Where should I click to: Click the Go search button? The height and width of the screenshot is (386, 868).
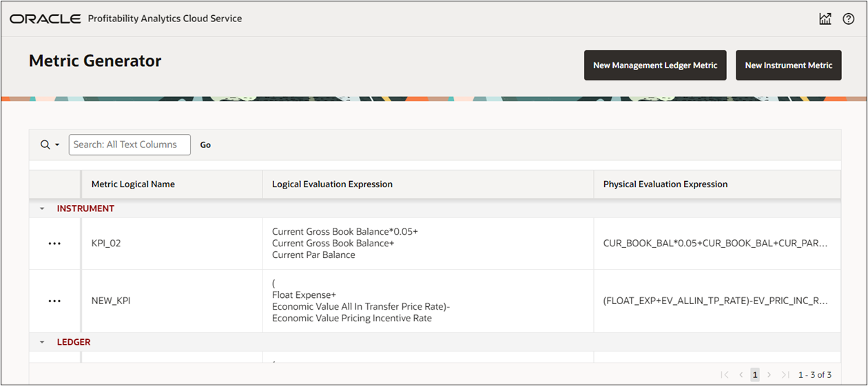pos(205,145)
